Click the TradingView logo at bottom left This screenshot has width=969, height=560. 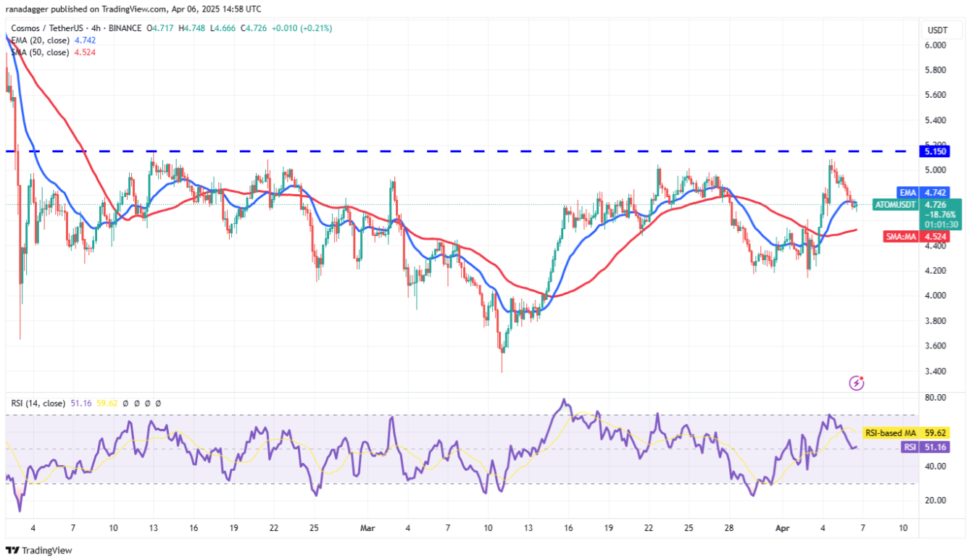(38, 550)
